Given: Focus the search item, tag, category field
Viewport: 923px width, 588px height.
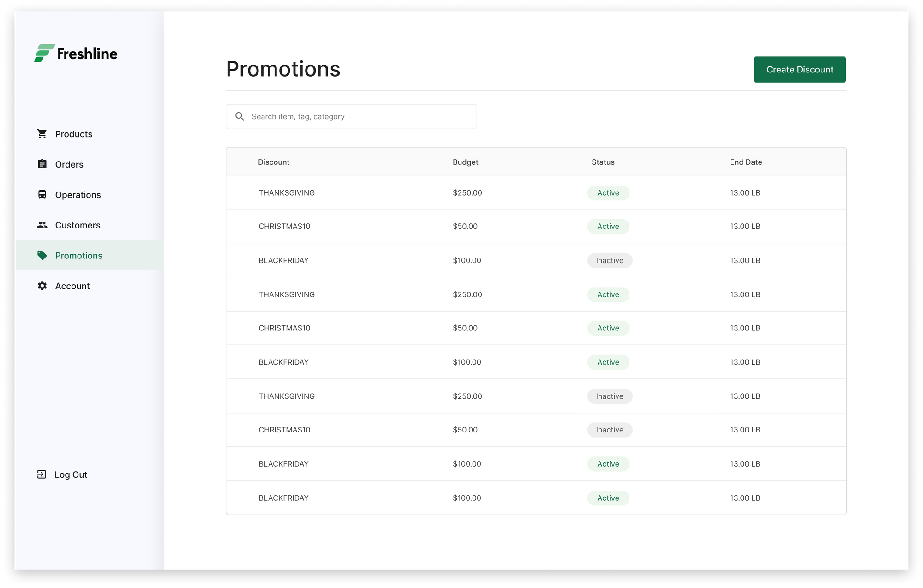Looking at the screenshot, I should click(351, 116).
